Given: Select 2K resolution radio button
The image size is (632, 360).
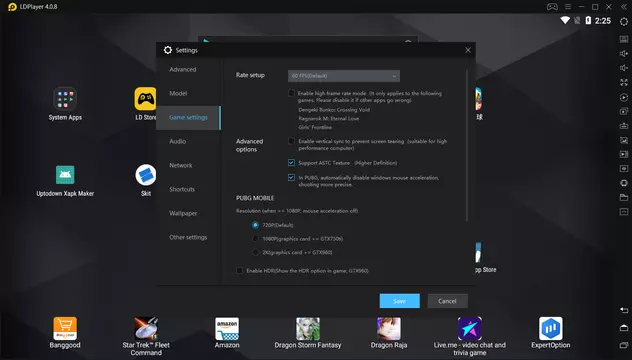Looking at the screenshot, I should click(255, 252).
